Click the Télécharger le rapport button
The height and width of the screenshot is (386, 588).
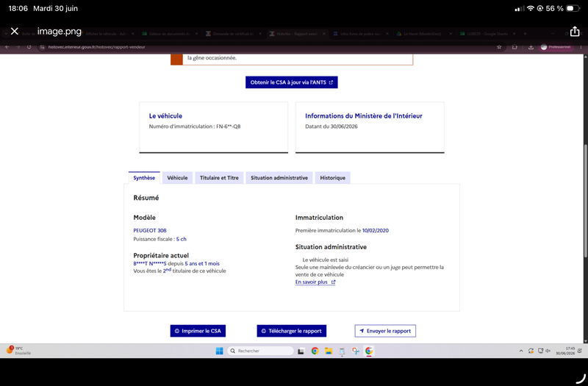(291, 331)
